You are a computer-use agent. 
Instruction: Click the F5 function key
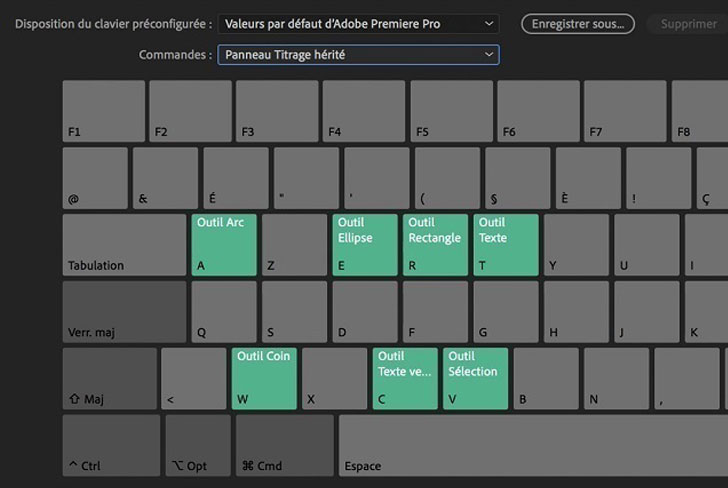click(x=451, y=111)
